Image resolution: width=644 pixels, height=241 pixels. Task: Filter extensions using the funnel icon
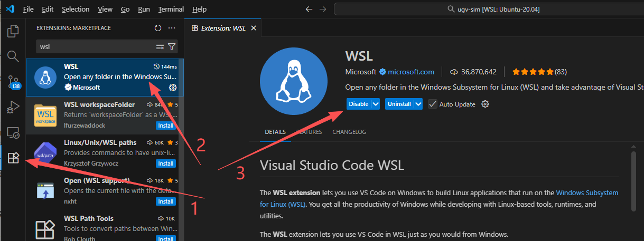(x=172, y=46)
